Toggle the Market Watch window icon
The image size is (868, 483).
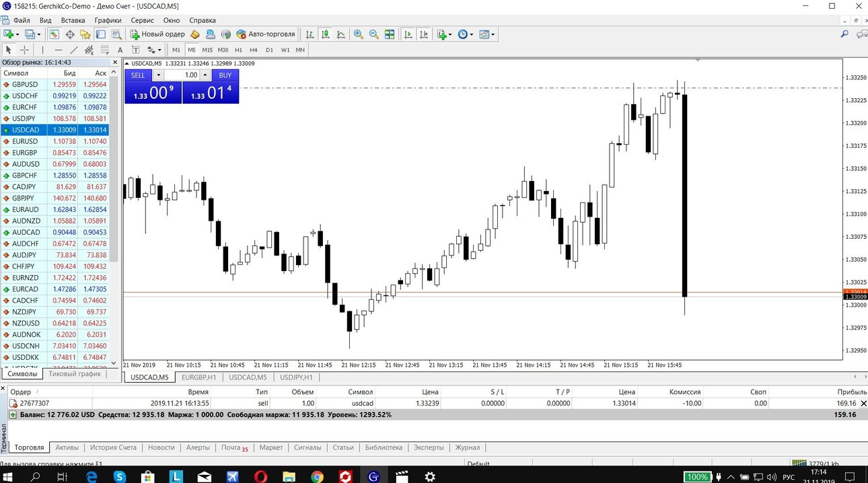click(54, 34)
